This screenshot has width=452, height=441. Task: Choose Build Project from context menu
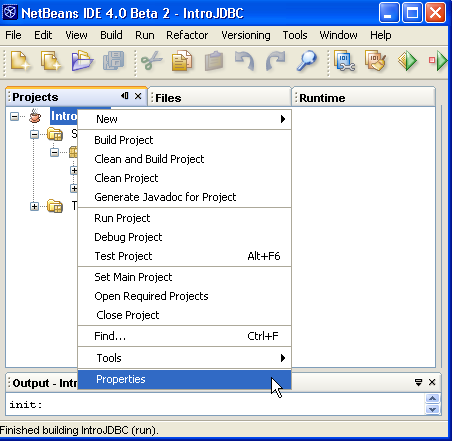[184, 140]
